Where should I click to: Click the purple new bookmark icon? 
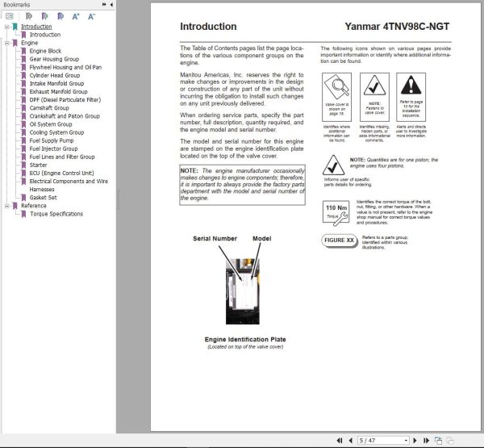click(44, 16)
